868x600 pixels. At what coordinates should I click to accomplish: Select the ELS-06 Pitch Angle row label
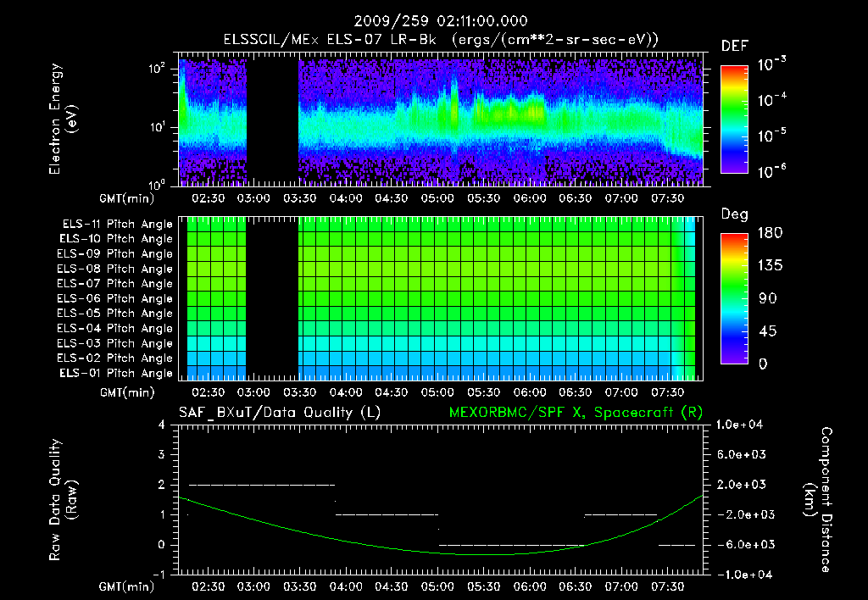pyautogui.click(x=114, y=298)
